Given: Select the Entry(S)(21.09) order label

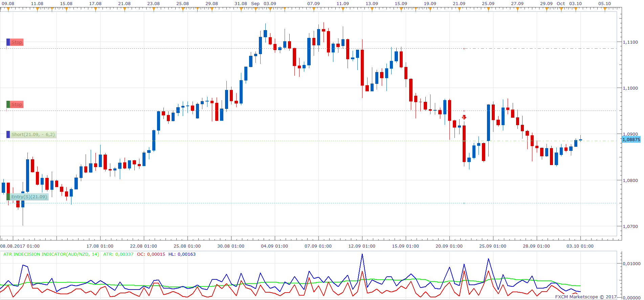Looking at the screenshot, I should tap(29, 197).
